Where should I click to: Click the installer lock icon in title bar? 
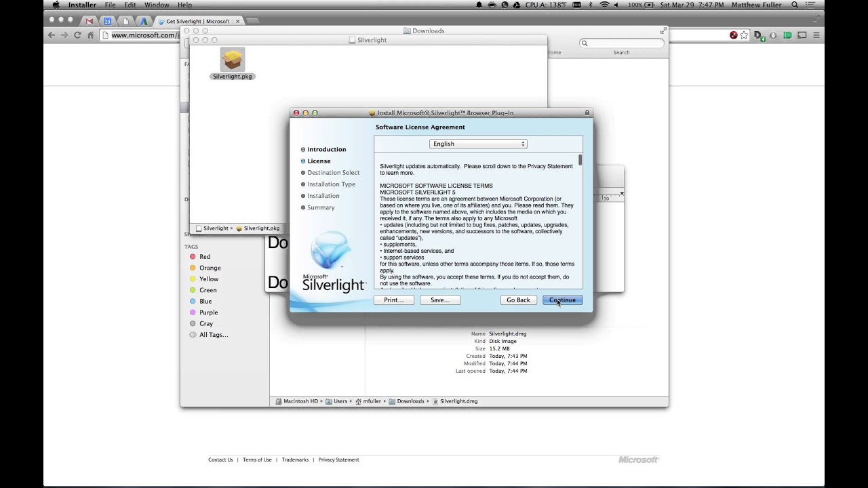coord(587,113)
